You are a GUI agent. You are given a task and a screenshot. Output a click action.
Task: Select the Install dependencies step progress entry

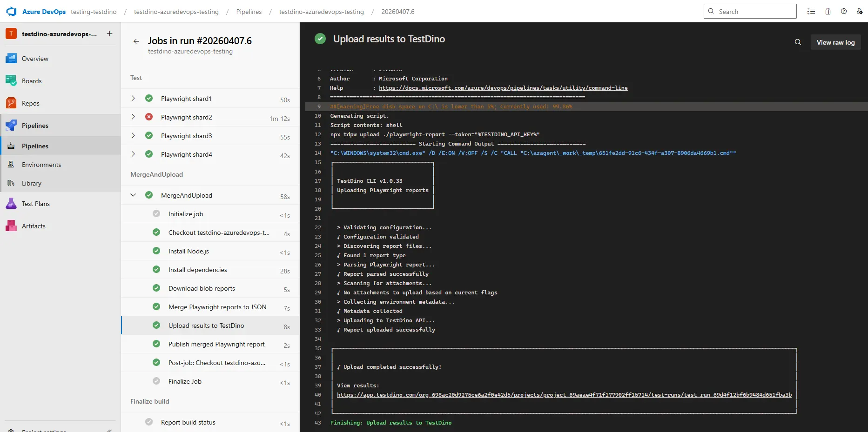point(197,270)
